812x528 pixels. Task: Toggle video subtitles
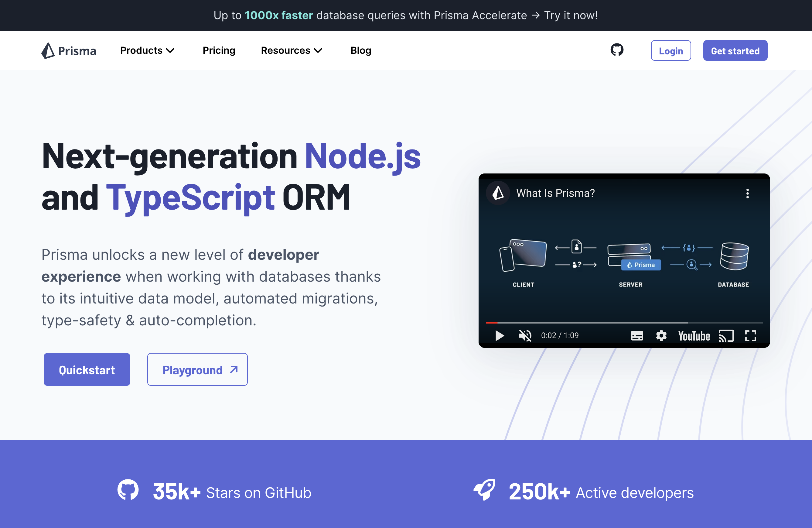[637, 336]
